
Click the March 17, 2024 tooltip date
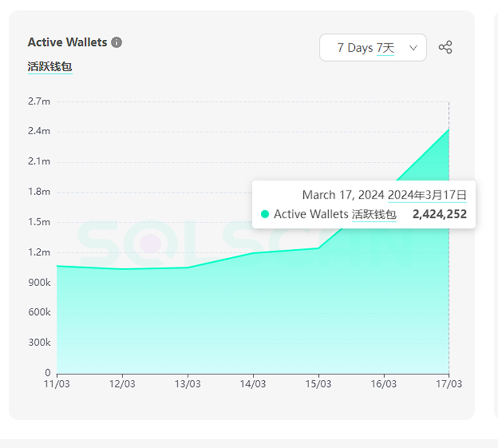pos(343,195)
